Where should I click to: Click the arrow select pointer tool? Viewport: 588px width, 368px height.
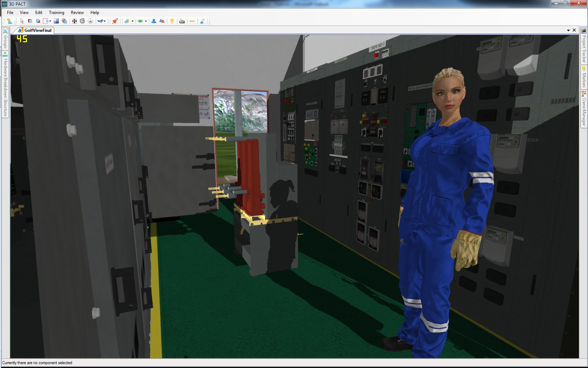pyautogui.click(x=22, y=21)
